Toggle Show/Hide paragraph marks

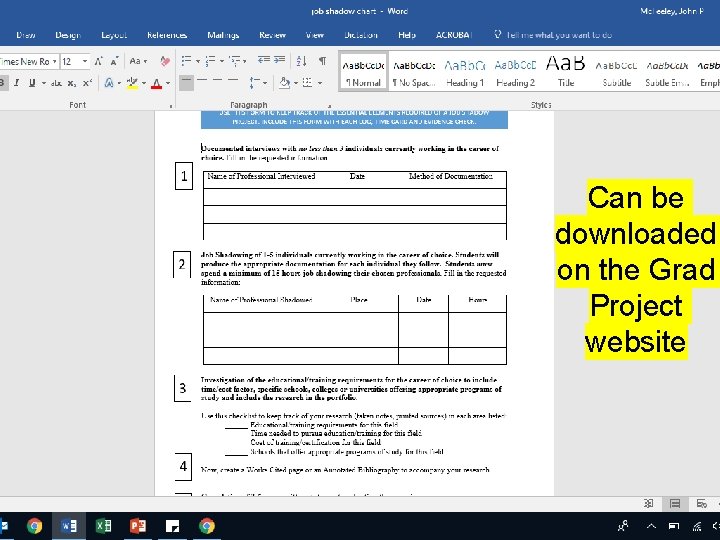tap(323, 61)
